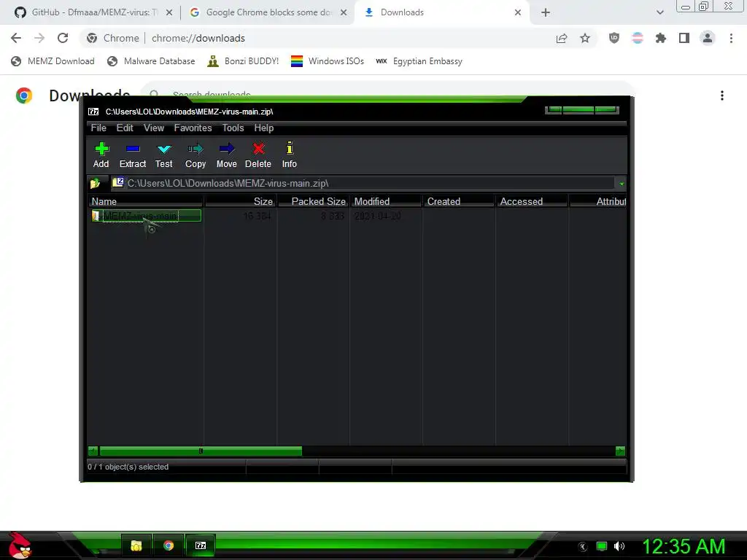Open the uBlock shield extension

[614, 38]
